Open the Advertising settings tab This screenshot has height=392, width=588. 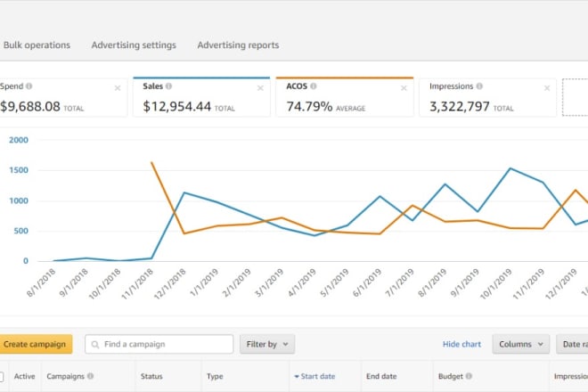pyautogui.click(x=134, y=45)
